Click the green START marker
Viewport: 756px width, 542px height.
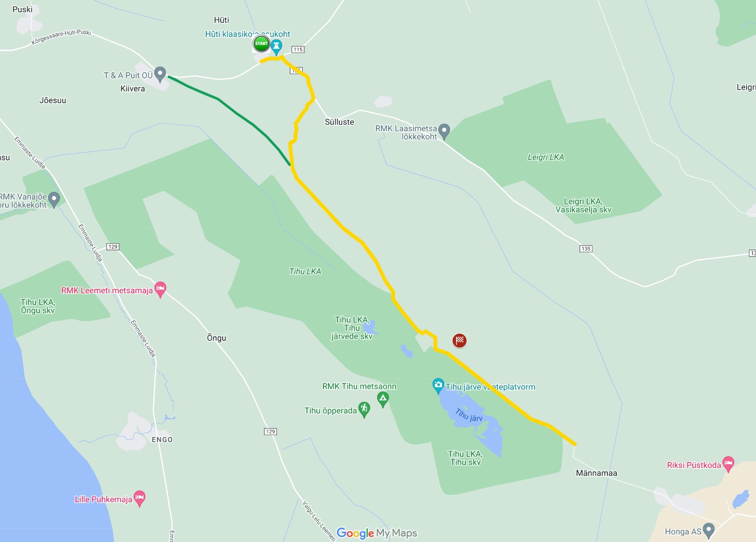coord(262,44)
